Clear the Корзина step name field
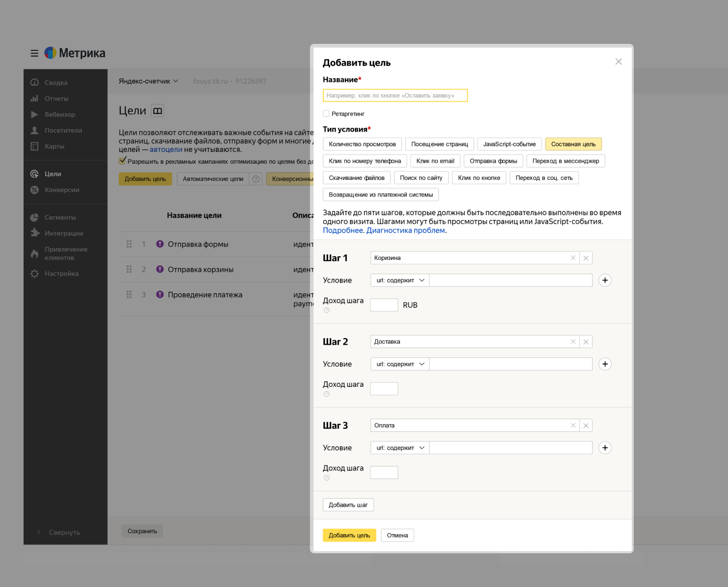728x587 pixels. 573,258
